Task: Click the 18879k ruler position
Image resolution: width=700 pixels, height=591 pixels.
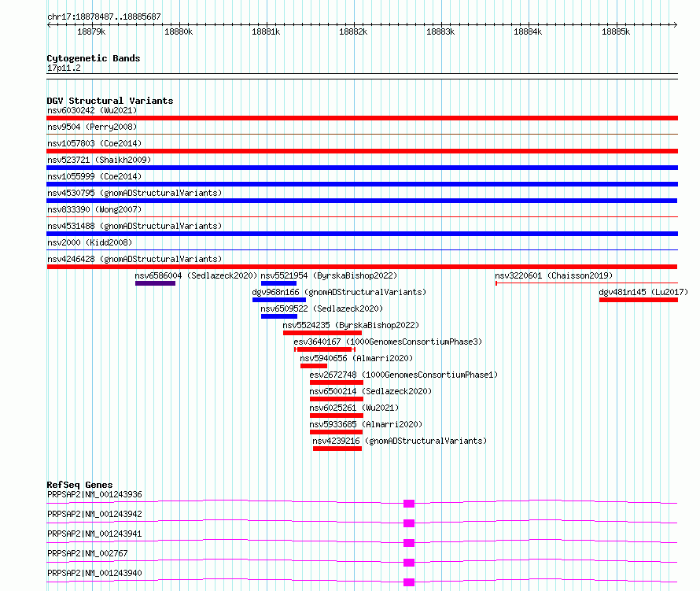Action: (x=91, y=31)
